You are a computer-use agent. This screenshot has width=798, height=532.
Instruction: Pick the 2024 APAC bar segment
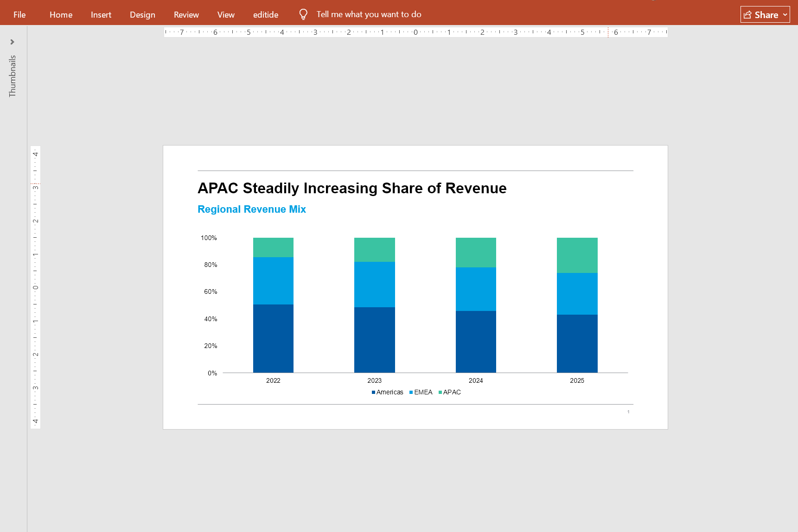tap(476, 253)
